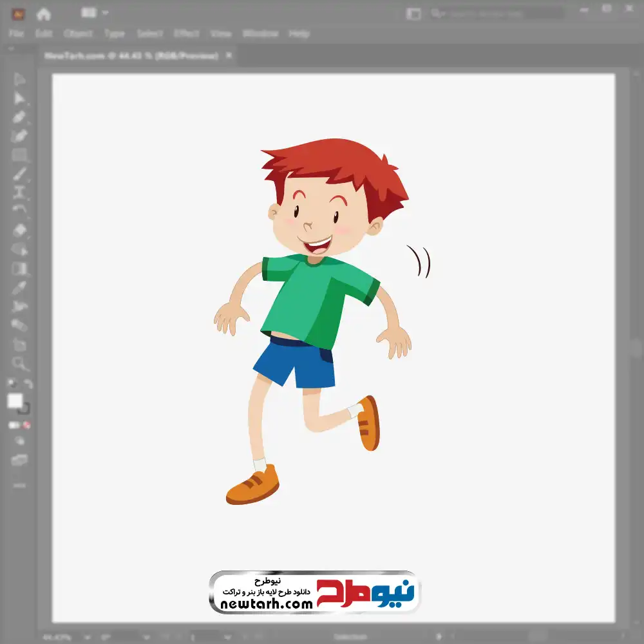Select the Selection tool arrow
Viewport: 644px width, 644px height.
click(x=19, y=80)
